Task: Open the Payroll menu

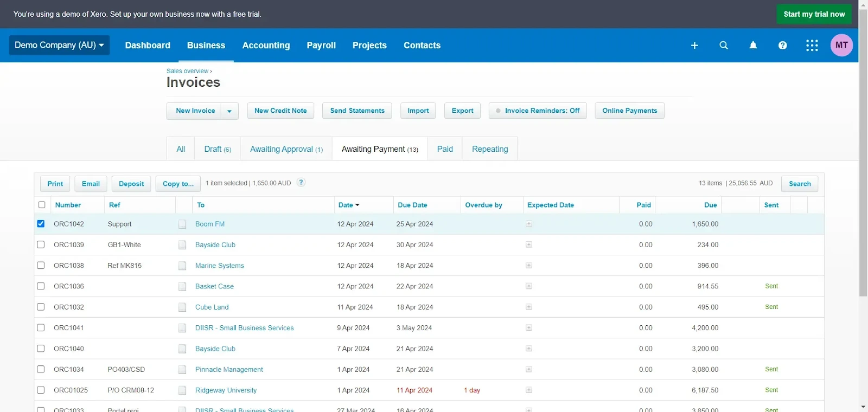Action: click(321, 46)
